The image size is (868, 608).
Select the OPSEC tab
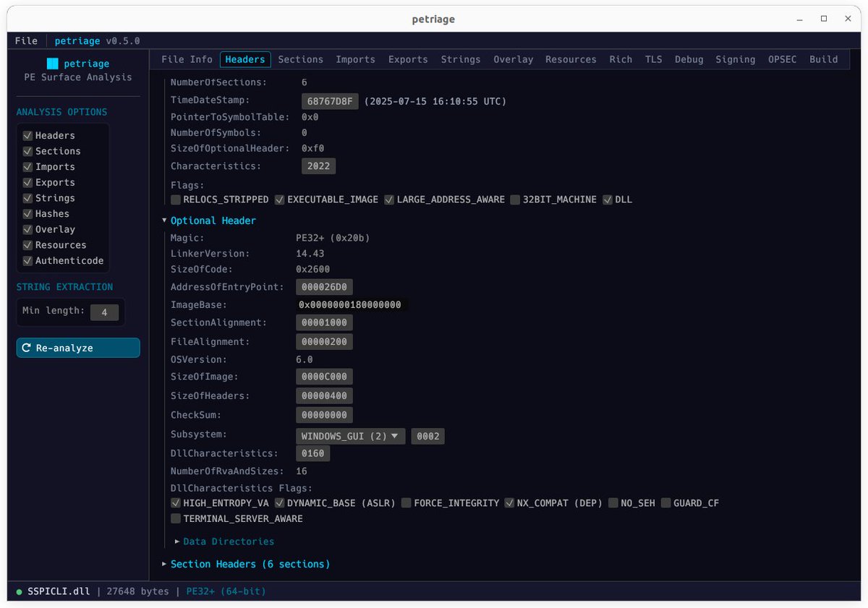[x=782, y=59]
